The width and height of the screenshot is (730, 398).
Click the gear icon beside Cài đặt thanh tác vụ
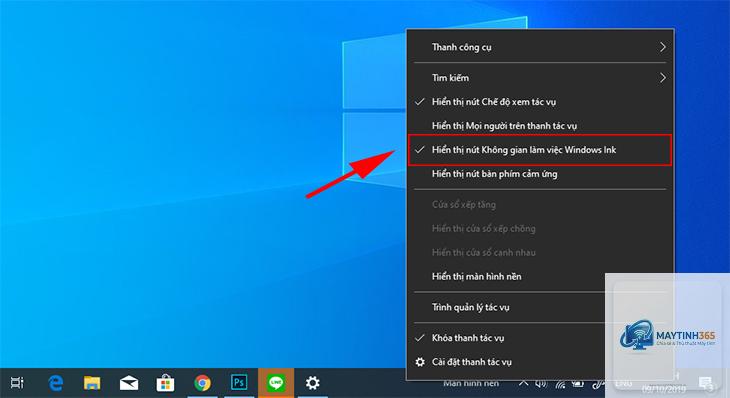pos(420,362)
